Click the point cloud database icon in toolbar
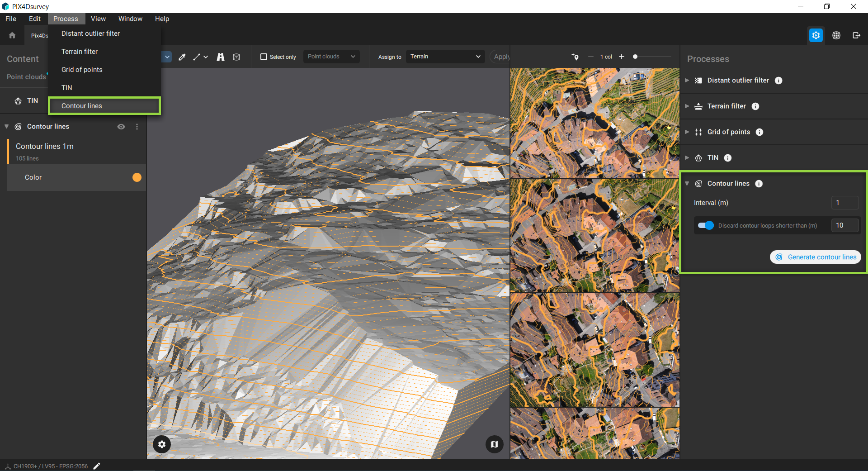Screen dimensions: 868x471 coord(236,57)
